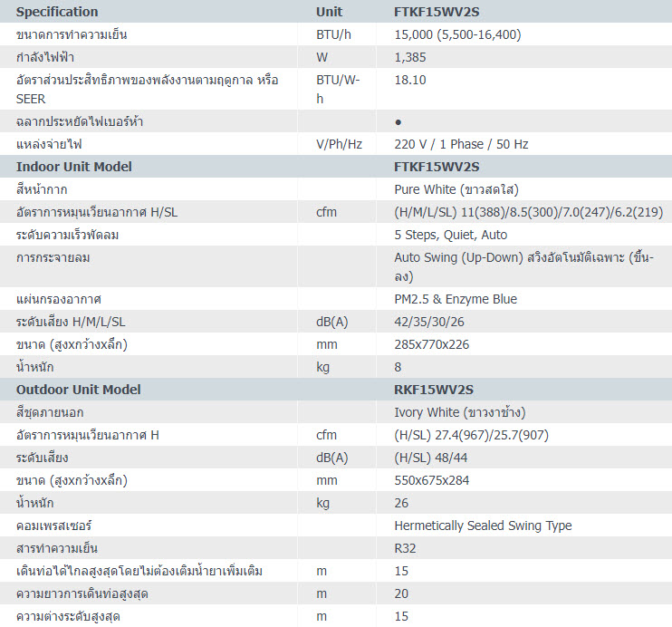Viewport: 672px width, 627px height.
Task: Click the 'ระดับเสียง H/M/L/SL' label
Action: coord(71,322)
